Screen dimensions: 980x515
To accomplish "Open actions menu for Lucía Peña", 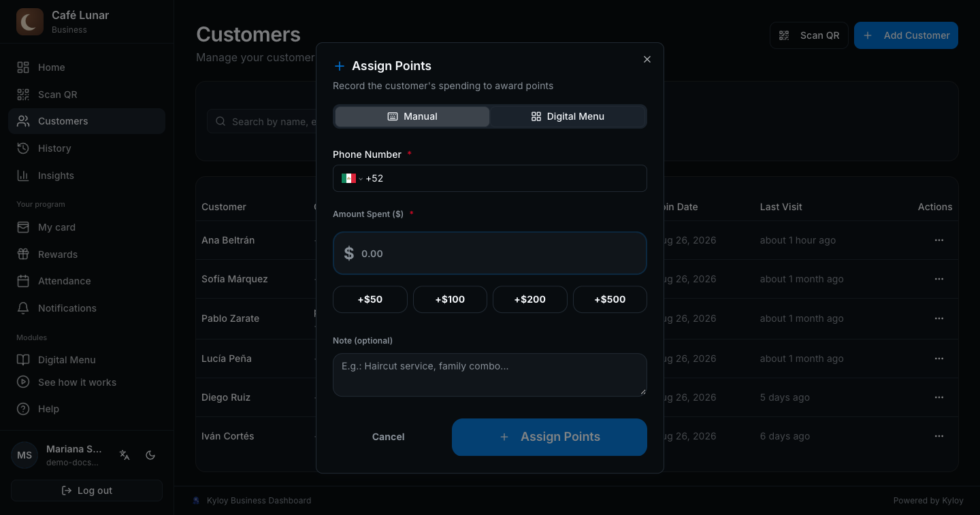I will (x=939, y=359).
